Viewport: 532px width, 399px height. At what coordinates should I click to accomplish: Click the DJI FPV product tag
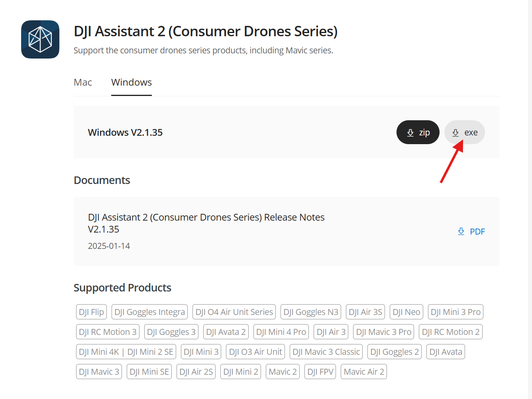pos(320,372)
